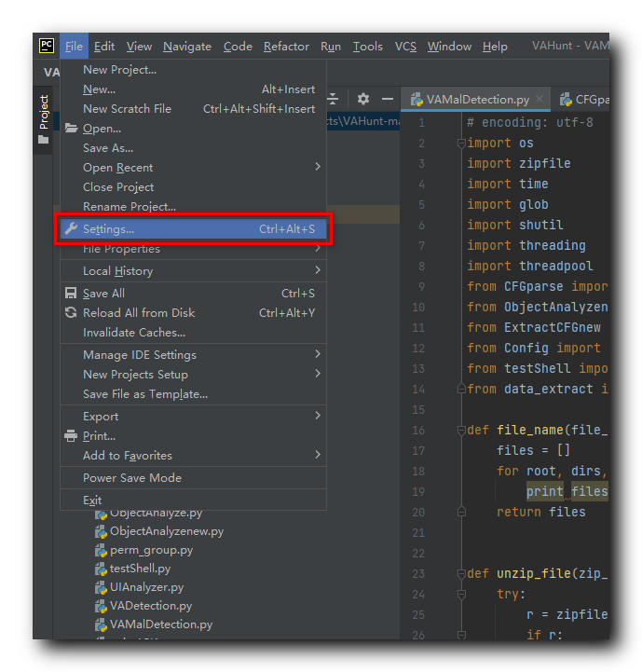Open the Refactor menu
642x672 pixels.
tap(286, 47)
